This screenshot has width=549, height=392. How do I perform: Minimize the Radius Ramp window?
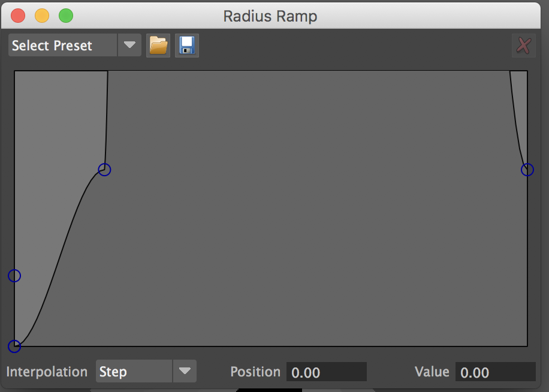click(42, 16)
